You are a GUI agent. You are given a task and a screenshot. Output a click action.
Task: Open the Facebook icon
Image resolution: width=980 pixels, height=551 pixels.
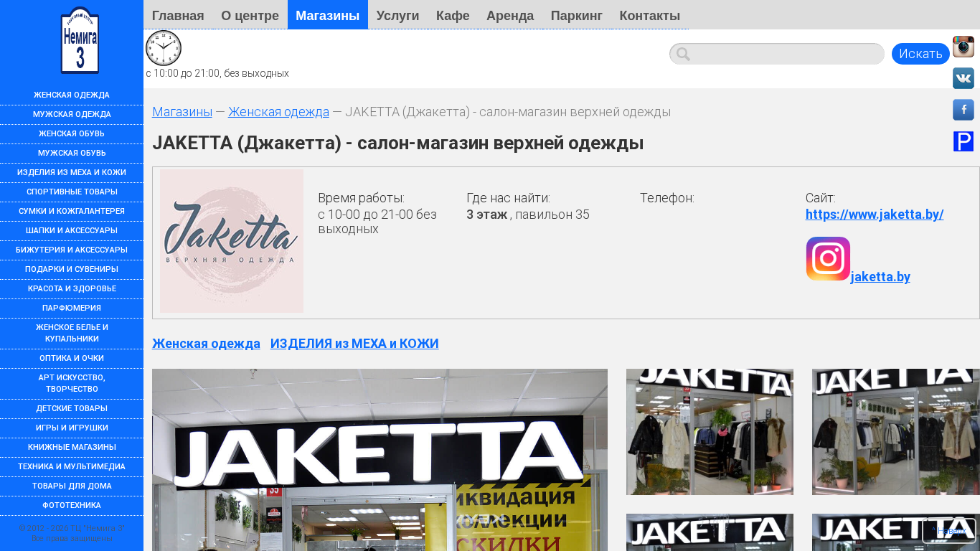point(963,110)
